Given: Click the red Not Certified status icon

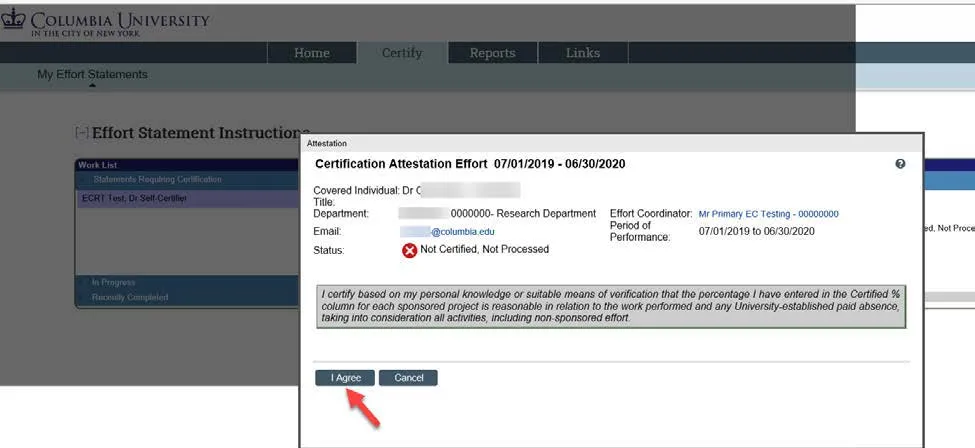Looking at the screenshot, I should (409, 250).
